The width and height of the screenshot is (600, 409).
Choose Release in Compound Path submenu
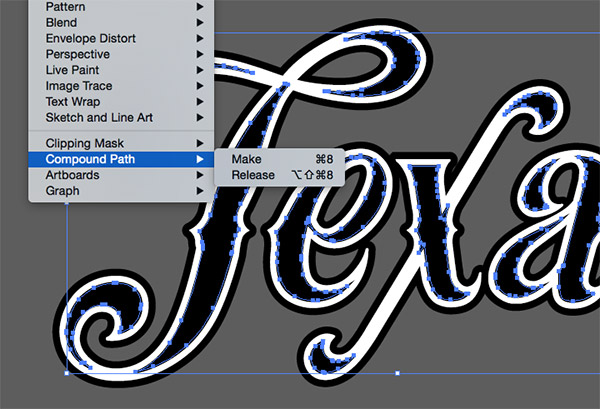[253, 175]
